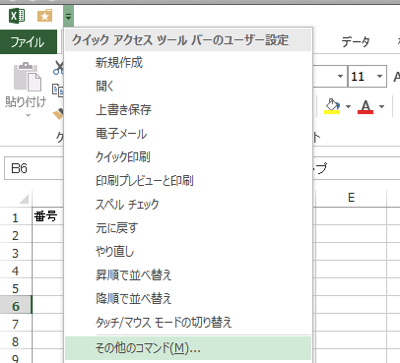
Task: Select 元に戻す in the menu
Action: point(188,228)
